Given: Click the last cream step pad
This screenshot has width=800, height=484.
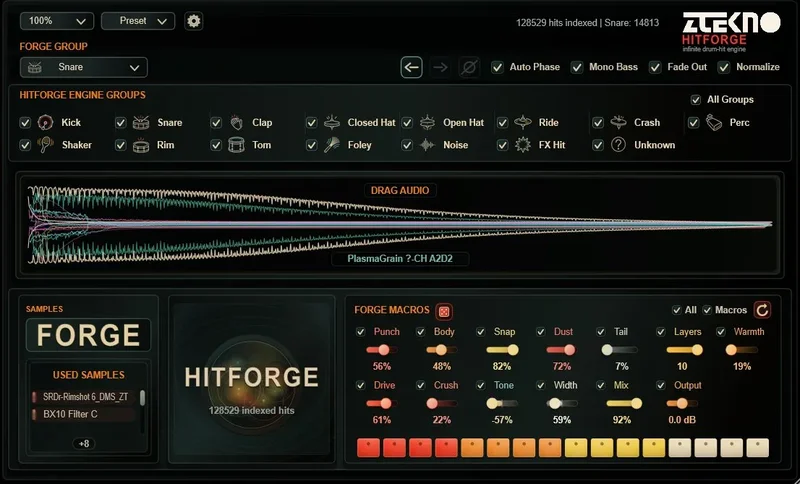Looking at the screenshot, I should 758,447.
